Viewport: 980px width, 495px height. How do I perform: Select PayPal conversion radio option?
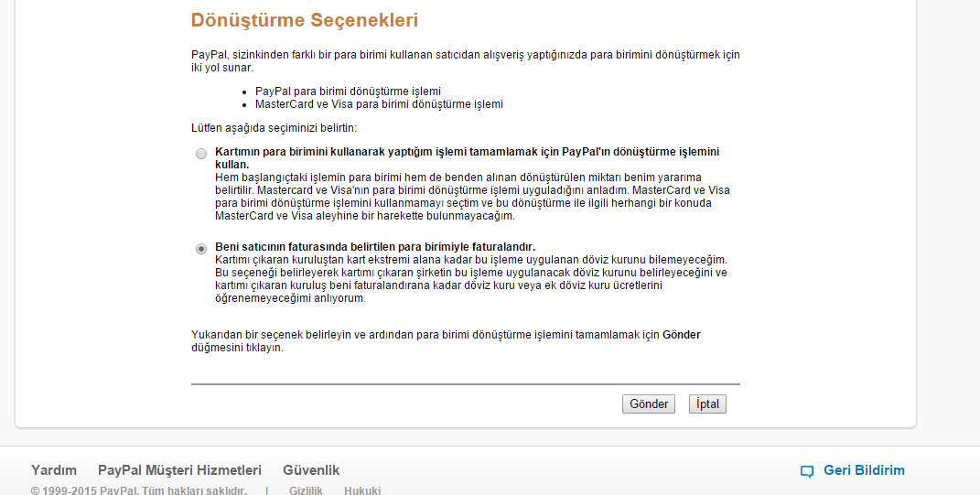(201, 154)
